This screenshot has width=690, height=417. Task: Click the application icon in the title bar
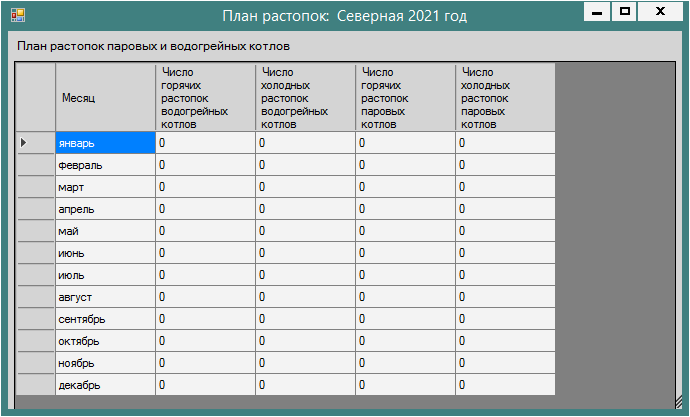17,15
